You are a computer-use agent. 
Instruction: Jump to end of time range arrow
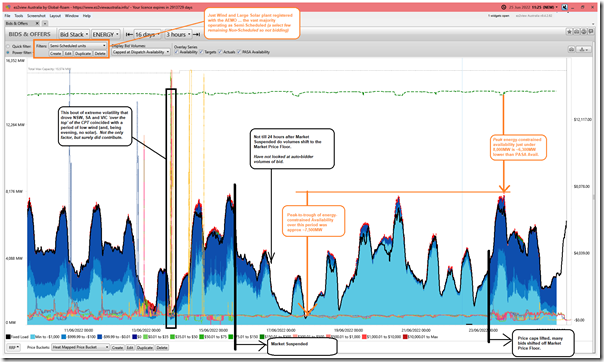(x=196, y=34)
